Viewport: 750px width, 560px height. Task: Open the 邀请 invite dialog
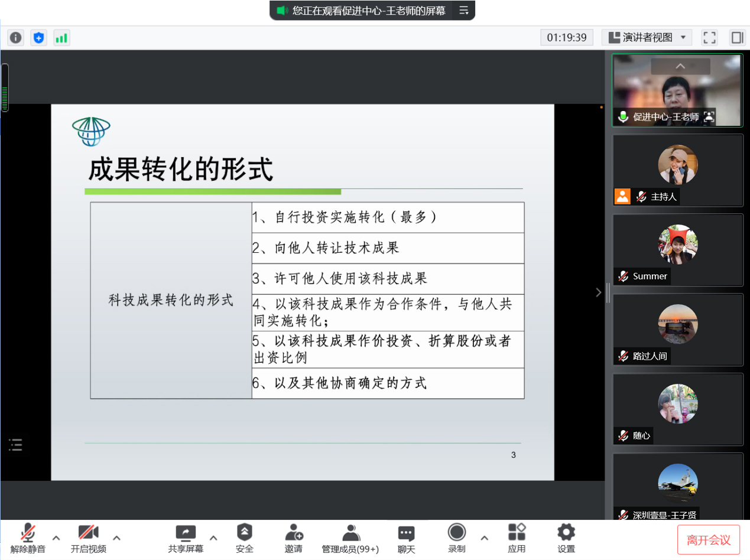tap(294, 538)
